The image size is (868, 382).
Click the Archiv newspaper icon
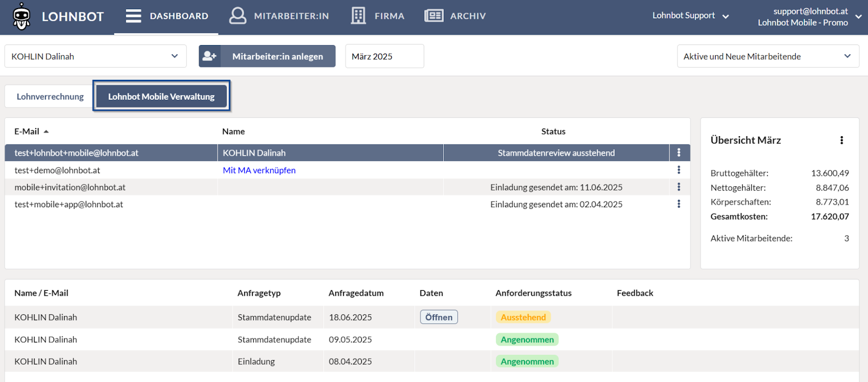[x=433, y=16]
